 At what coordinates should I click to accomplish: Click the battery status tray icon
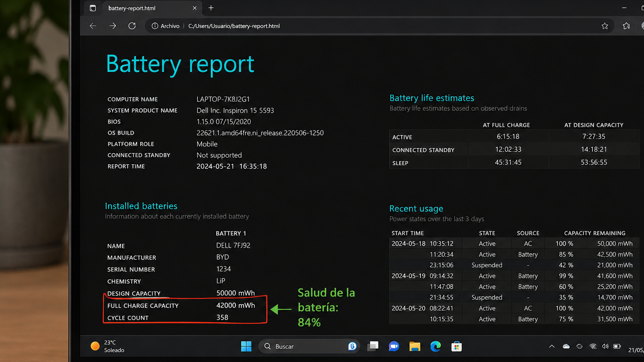pos(617,346)
